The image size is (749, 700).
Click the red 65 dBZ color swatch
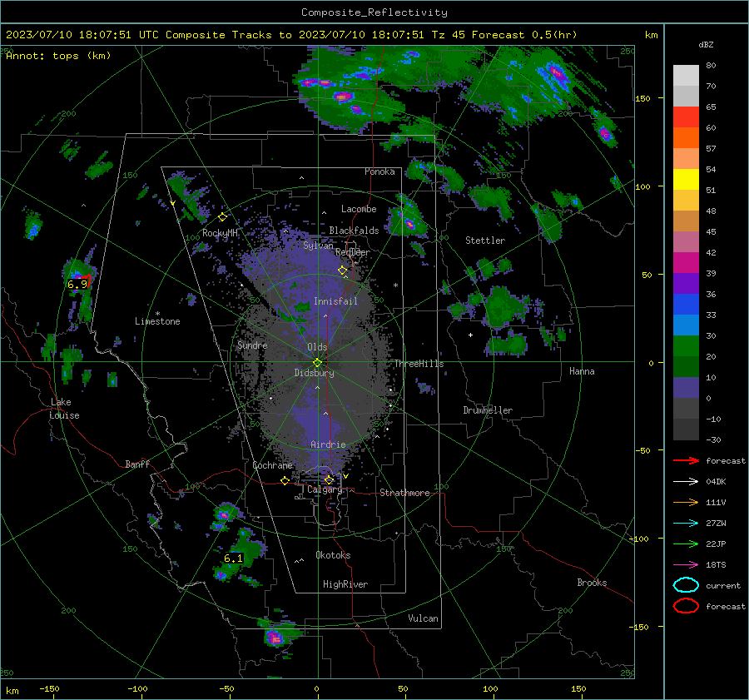click(x=686, y=117)
